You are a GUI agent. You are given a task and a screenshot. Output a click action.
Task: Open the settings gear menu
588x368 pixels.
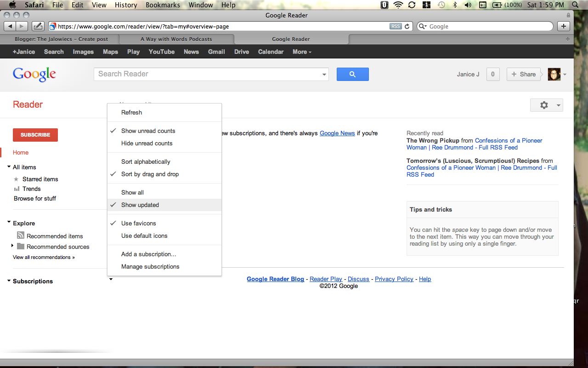(x=546, y=105)
